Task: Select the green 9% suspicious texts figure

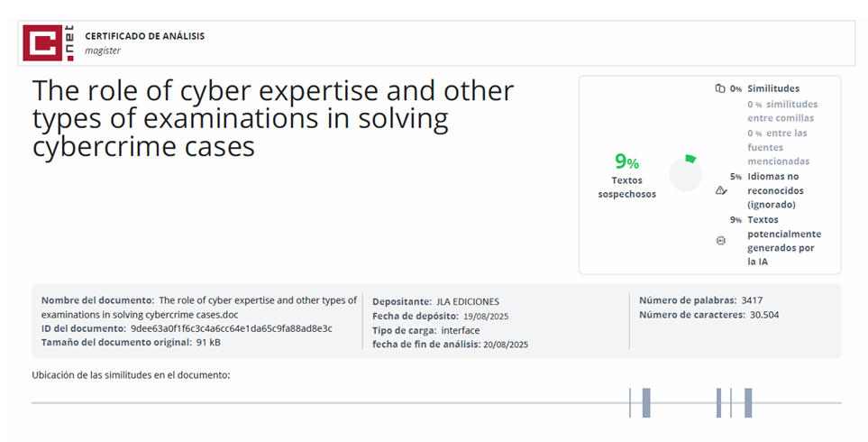Action: tap(626, 161)
